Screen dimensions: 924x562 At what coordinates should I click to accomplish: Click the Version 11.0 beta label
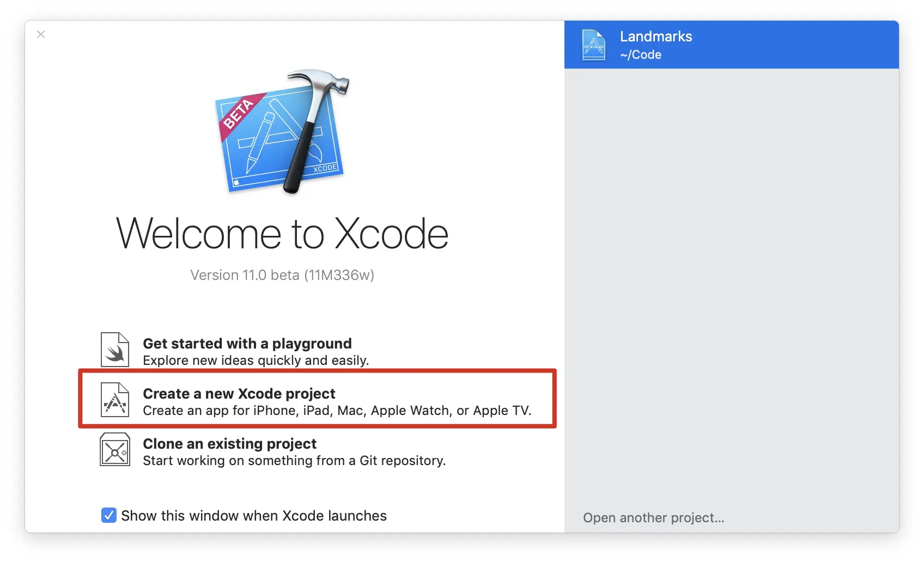(282, 275)
